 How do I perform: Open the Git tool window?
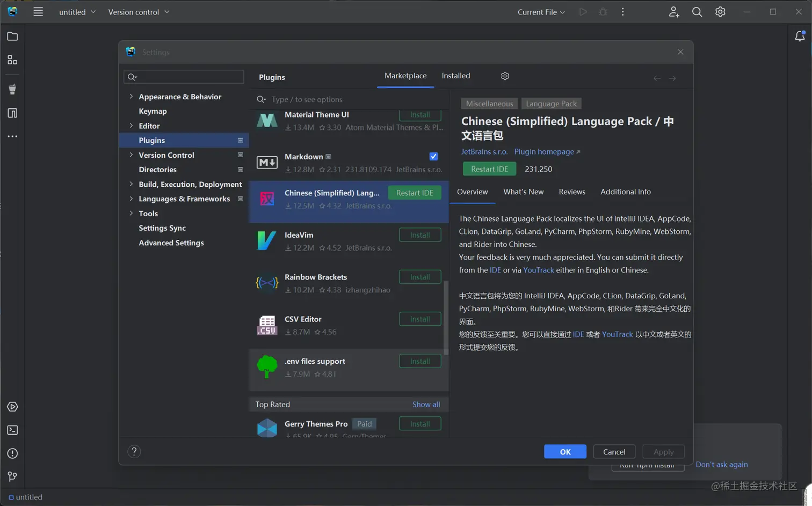(x=12, y=477)
